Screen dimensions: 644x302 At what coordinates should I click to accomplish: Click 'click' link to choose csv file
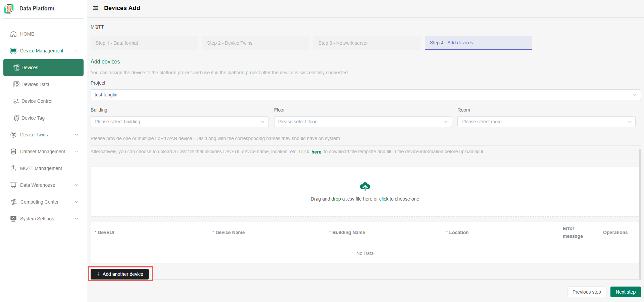pos(384,199)
